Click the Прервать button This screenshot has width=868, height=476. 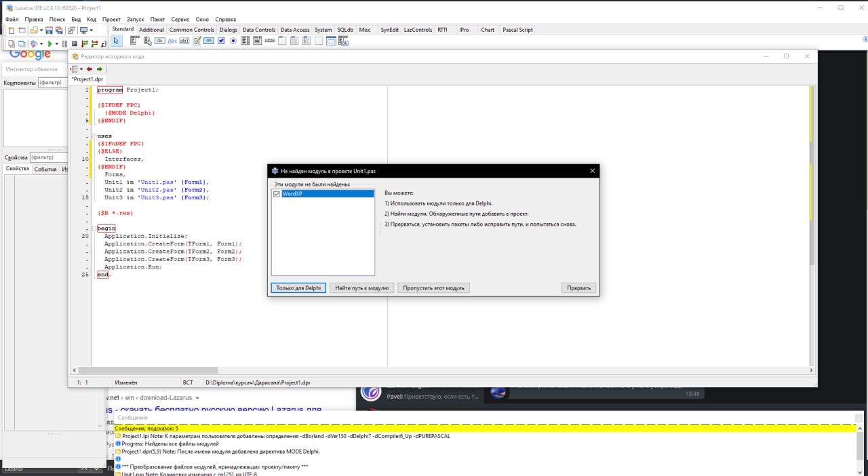(579, 287)
